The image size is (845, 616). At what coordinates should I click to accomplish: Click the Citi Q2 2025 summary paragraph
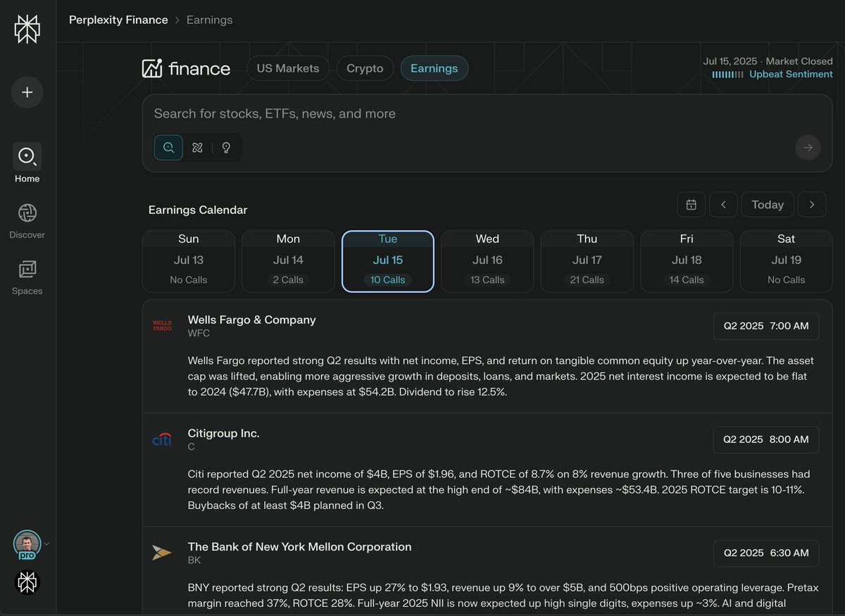(x=499, y=489)
